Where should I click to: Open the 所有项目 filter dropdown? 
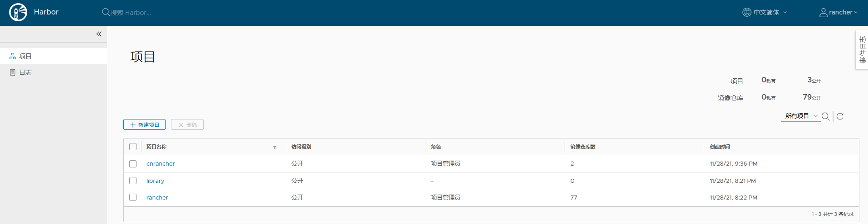[801, 116]
